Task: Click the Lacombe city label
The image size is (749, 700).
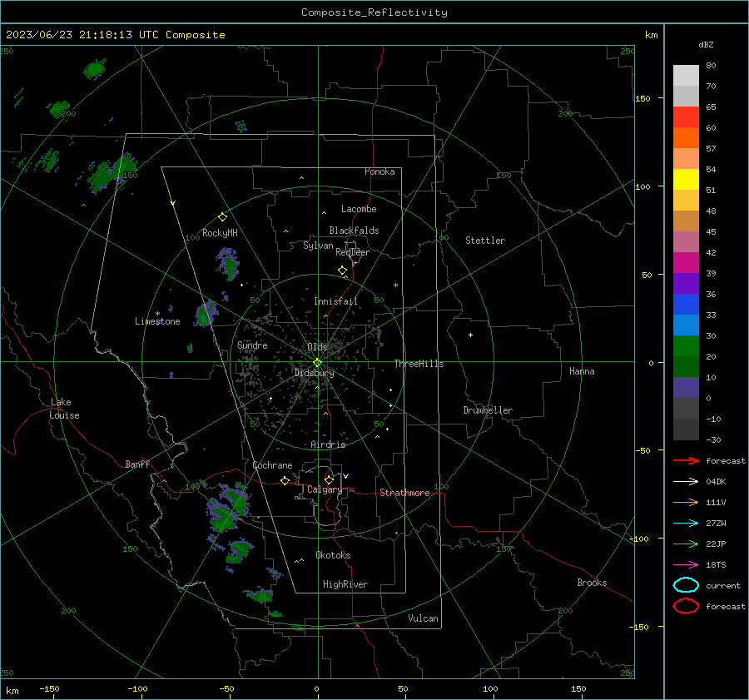Action: [359, 209]
